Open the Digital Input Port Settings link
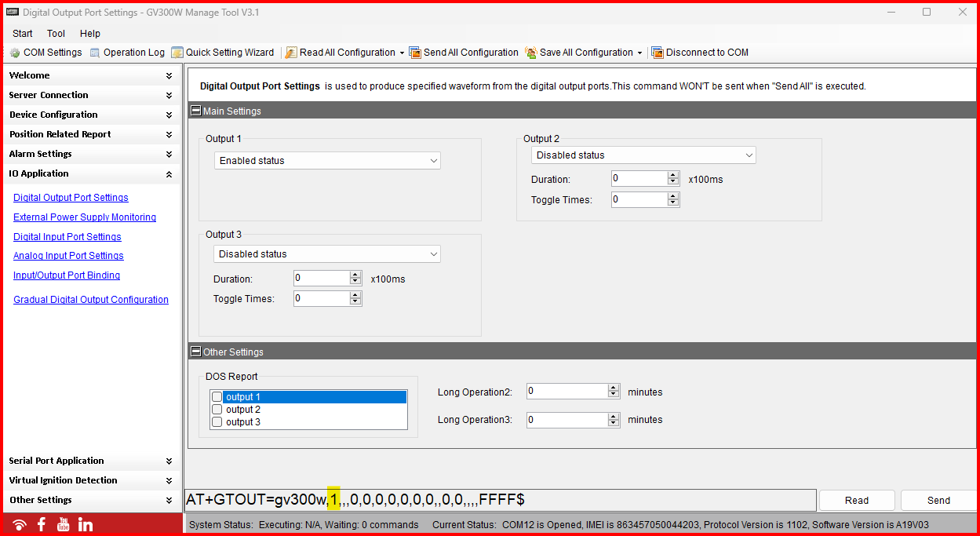Screen dimensions: 980x536 point(67,237)
